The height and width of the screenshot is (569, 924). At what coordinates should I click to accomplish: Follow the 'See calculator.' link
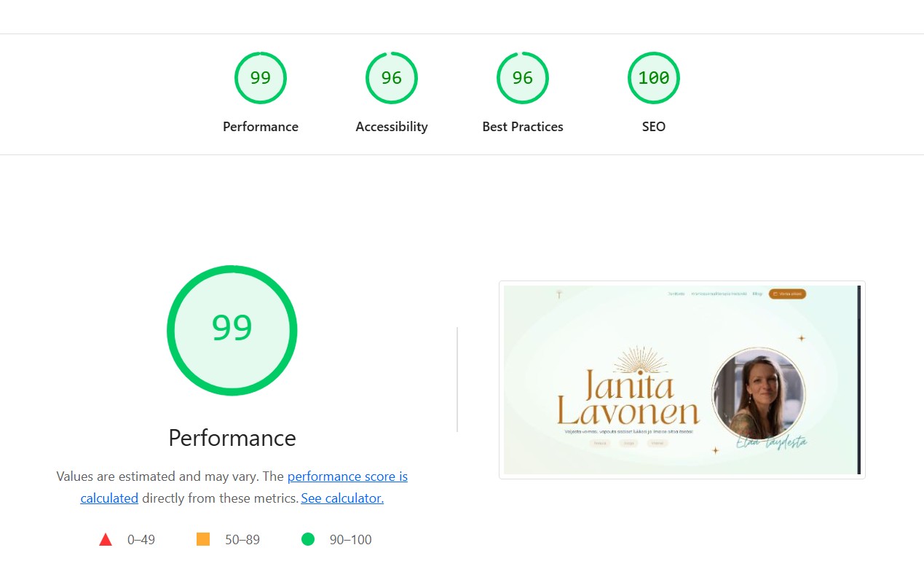[342, 498]
